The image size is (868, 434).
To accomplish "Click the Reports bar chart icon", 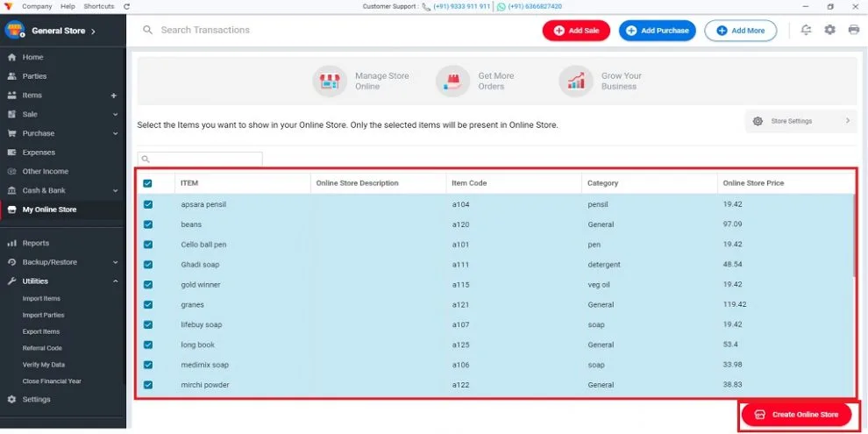I will [x=11, y=243].
